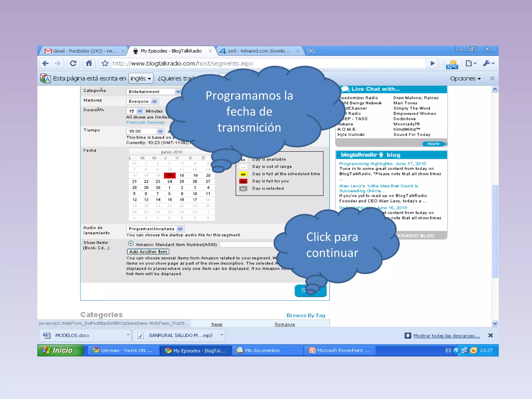The image size is (532, 399).
Task: Go back with the browser back arrow
Action: [x=45, y=63]
